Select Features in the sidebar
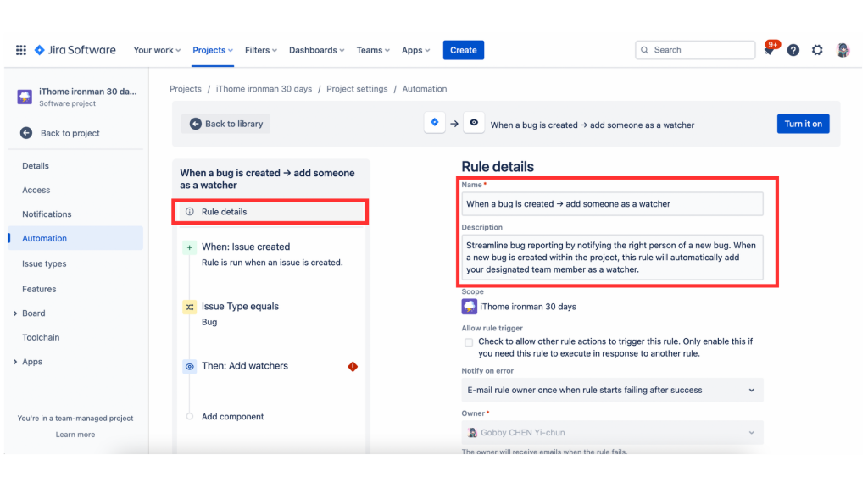 (x=39, y=289)
